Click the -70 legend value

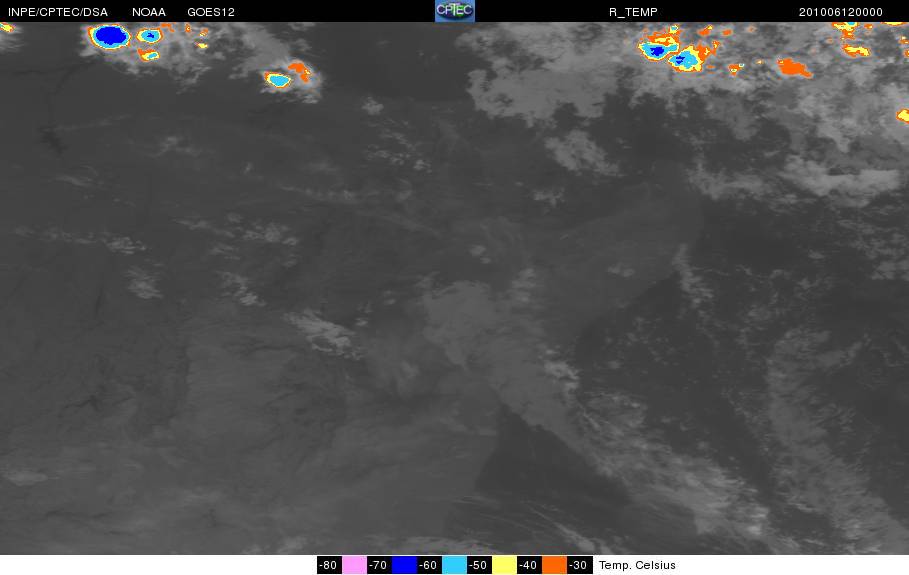(x=378, y=565)
